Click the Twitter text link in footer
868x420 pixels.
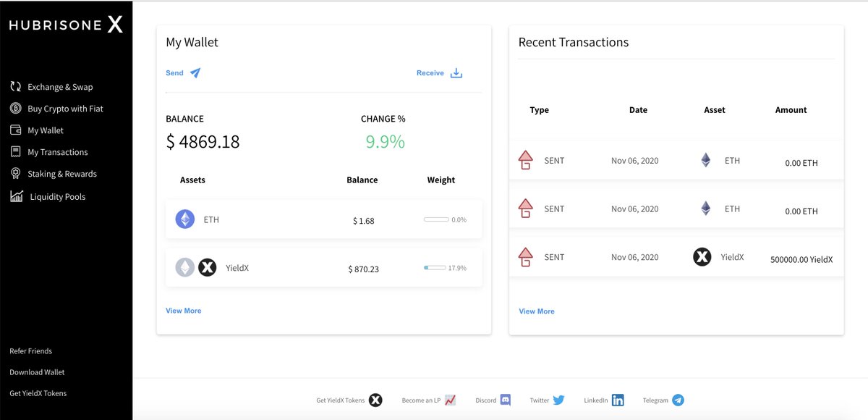coord(540,400)
